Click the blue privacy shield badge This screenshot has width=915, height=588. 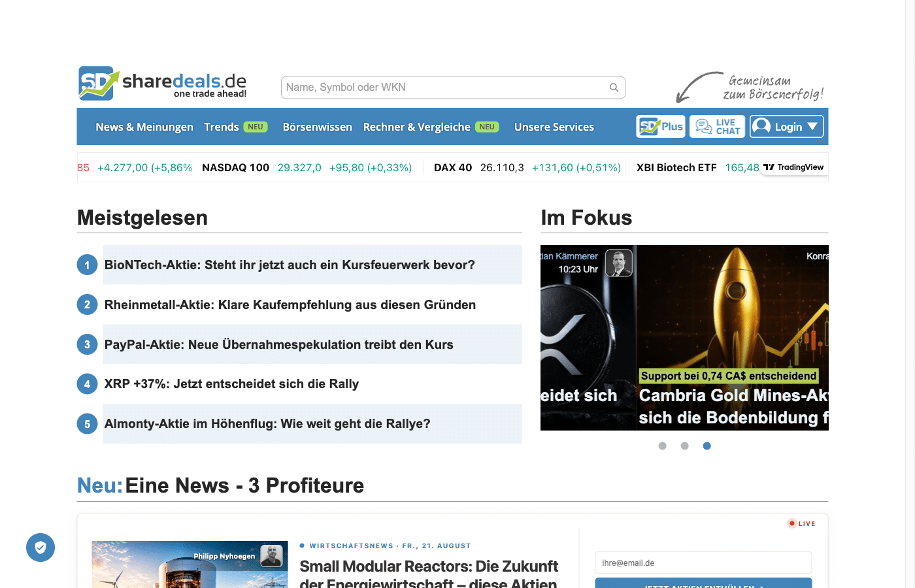pos(41,547)
